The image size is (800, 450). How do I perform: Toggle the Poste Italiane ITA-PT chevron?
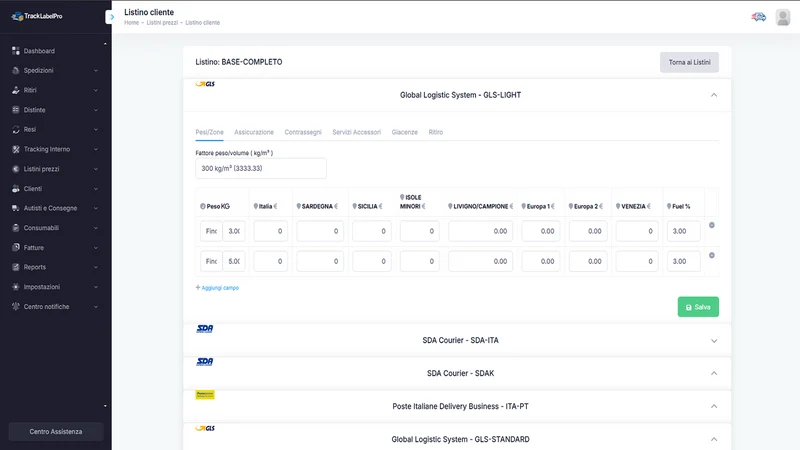click(714, 407)
